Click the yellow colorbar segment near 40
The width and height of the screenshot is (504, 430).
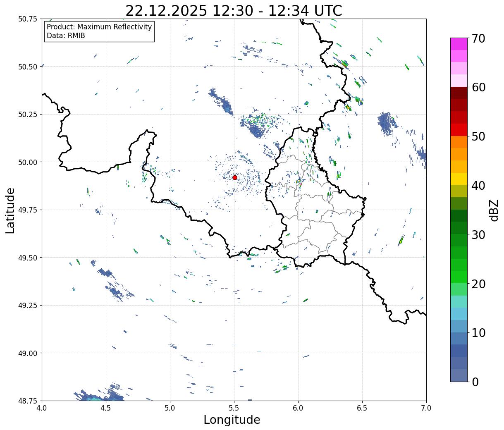click(459, 179)
